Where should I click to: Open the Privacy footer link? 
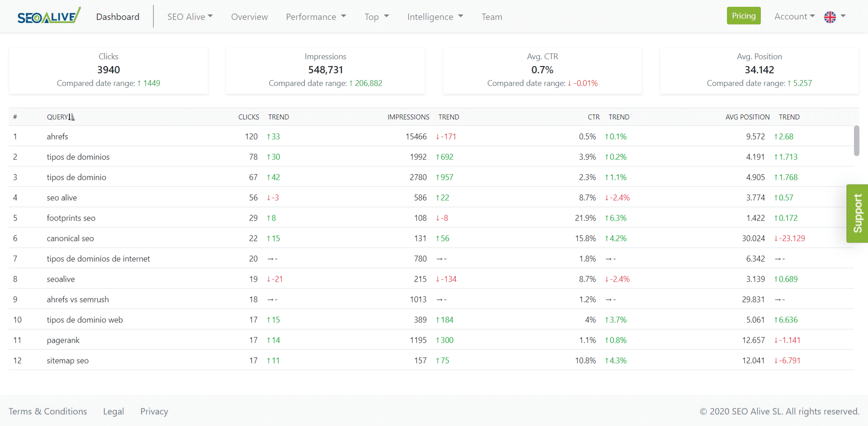154,411
